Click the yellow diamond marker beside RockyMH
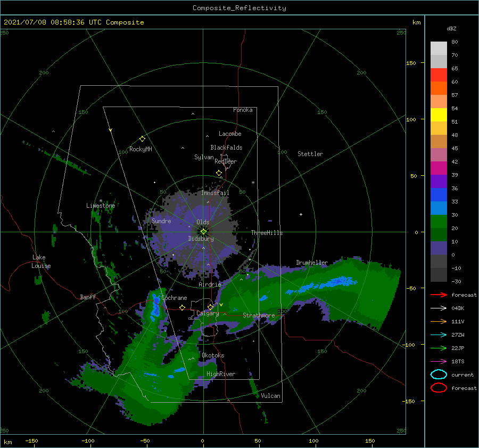The width and height of the screenshot is (479, 448). pyautogui.click(x=142, y=139)
